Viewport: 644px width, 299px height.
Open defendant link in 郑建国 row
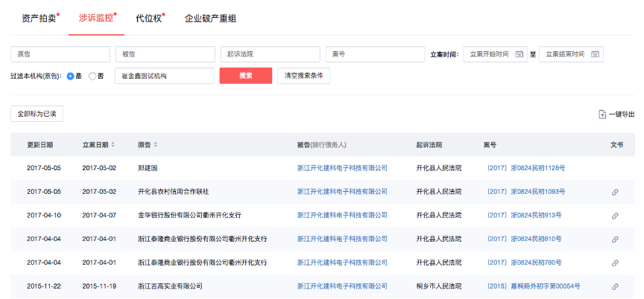point(342,168)
